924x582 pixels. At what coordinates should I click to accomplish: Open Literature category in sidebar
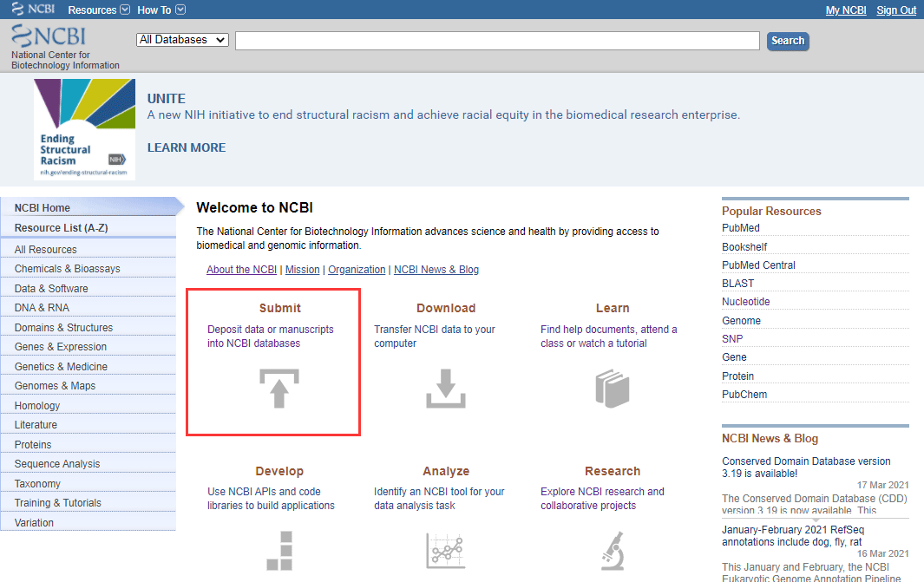[88, 425]
